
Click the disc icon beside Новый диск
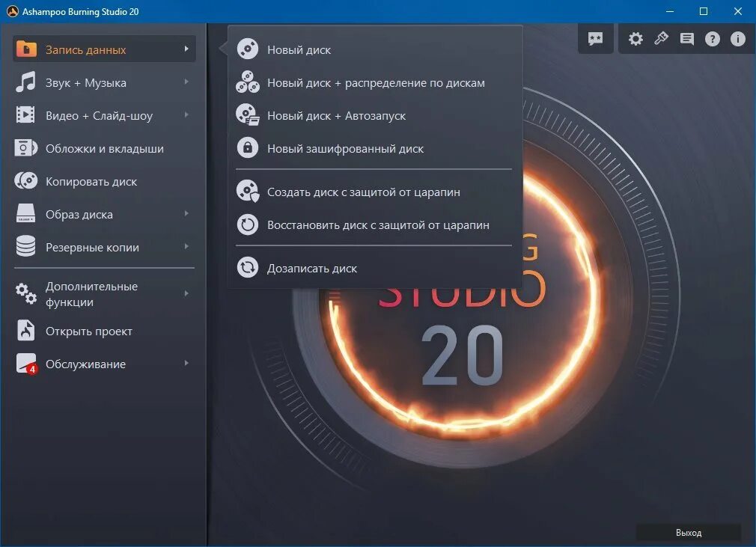tap(248, 49)
